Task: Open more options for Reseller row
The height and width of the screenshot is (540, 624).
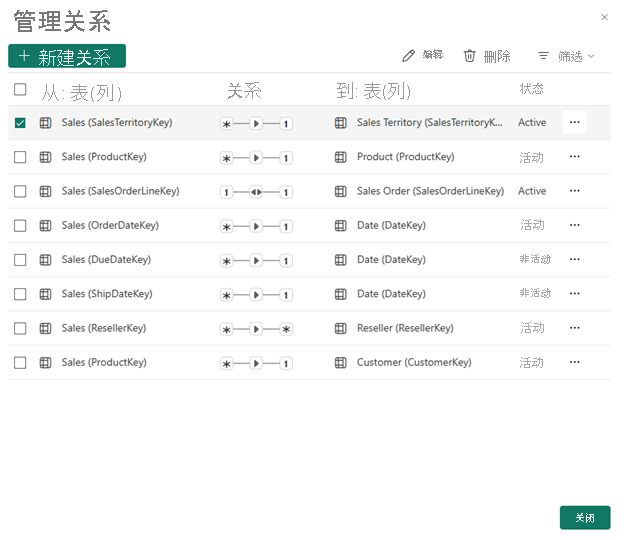Action: pos(574,328)
